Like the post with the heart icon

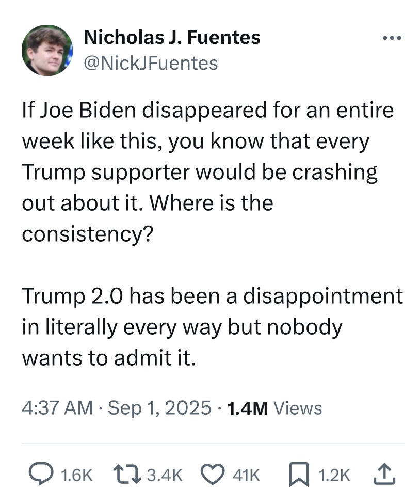(213, 475)
